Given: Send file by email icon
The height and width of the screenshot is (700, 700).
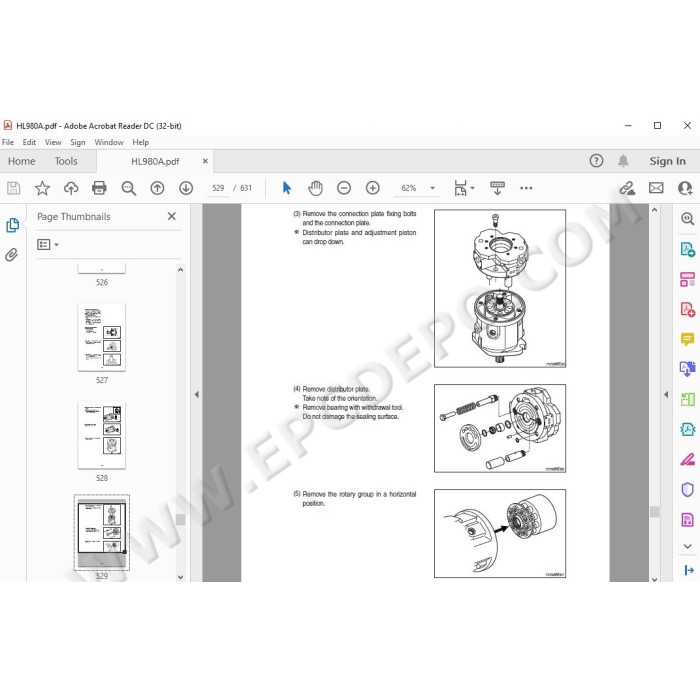Looking at the screenshot, I should (656, 188).
